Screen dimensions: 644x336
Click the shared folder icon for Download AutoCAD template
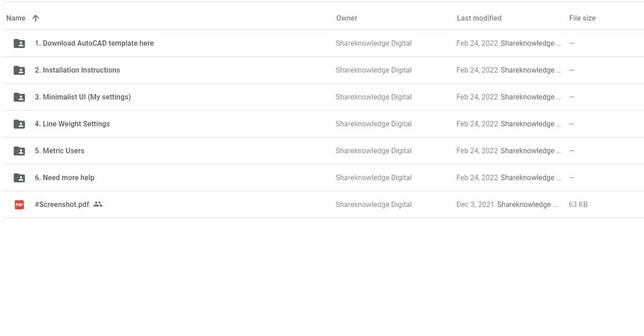pyautogui.click(x=19, y=43)
